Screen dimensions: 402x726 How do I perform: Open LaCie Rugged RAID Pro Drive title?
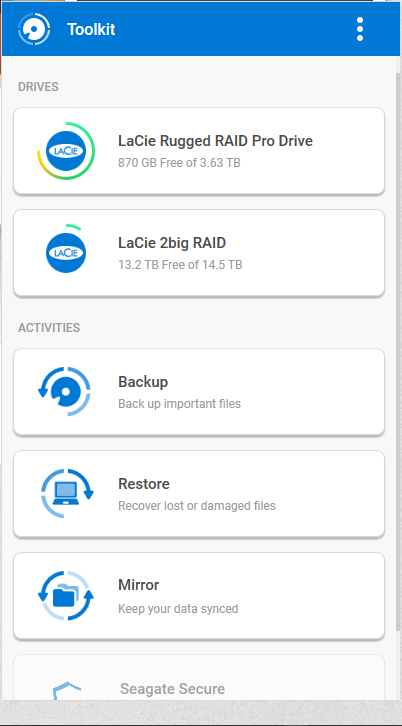[x=215, y=141]
